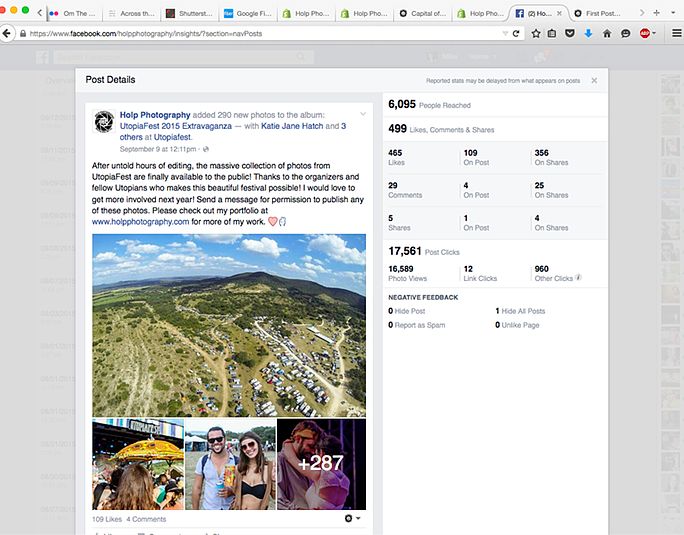Open Katie Jane Hatch's profile link
684x535 pixels.
click(292, 126)
